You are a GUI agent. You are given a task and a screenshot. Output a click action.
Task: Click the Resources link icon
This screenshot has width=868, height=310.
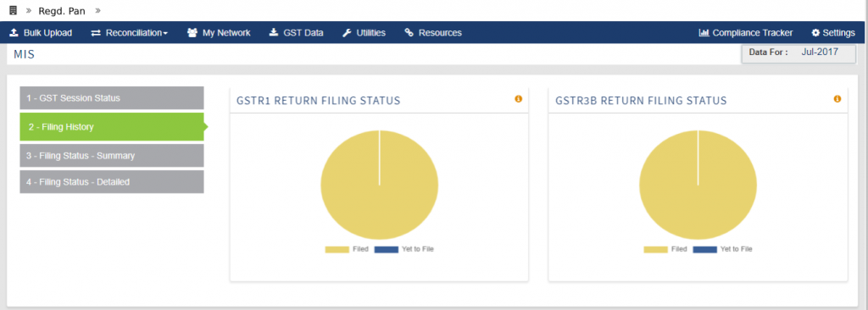[x=409, y=33]
